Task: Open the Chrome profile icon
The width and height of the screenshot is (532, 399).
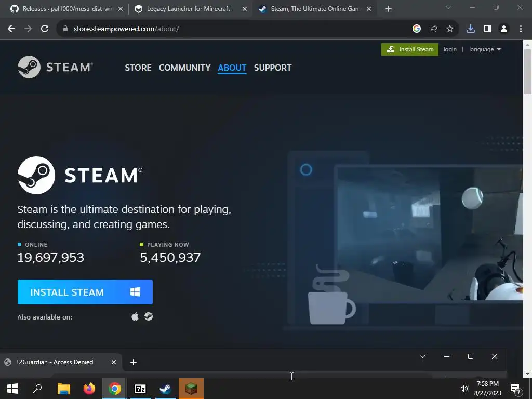Action: [x=504, y=29]
